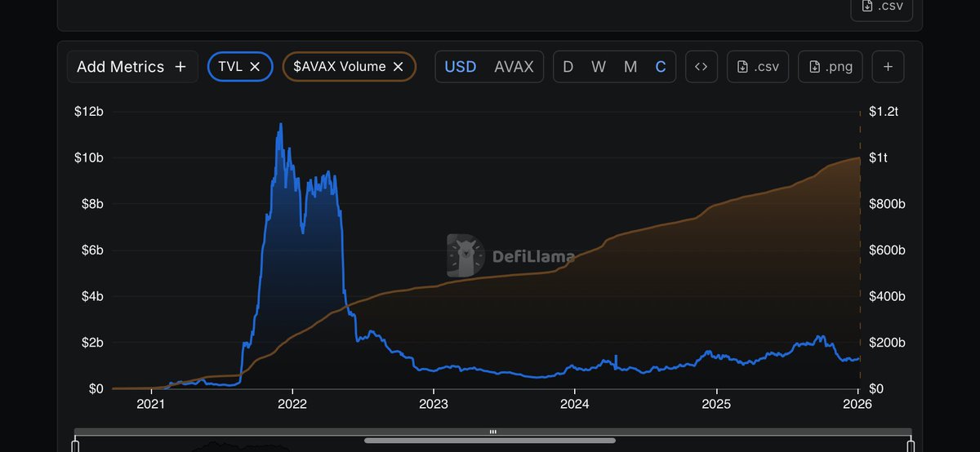Click the $800b right axis label
Image resolution: width=980 pixels, height=452 pixels.
point(886,204)
